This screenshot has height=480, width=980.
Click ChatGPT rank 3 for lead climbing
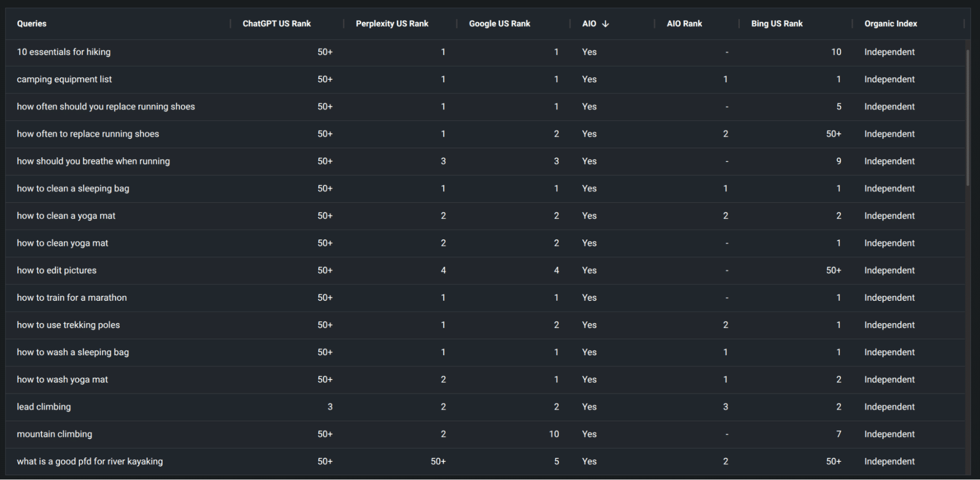[330, 407]
